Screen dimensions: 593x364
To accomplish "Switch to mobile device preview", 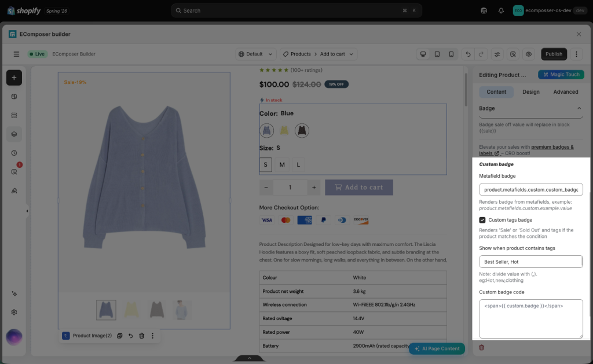I will tap(451, 54).
